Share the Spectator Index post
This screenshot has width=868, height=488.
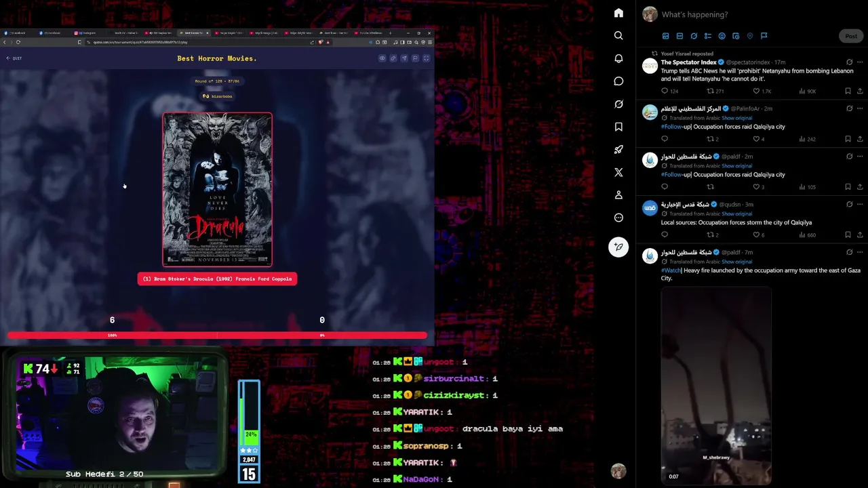pos(861,91)
